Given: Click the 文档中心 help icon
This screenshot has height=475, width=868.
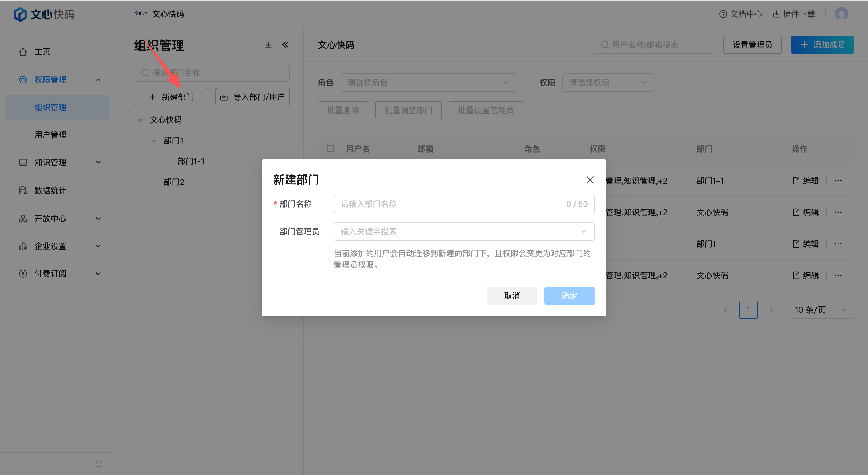Looking at the screenshot, I should pos(723,14).
